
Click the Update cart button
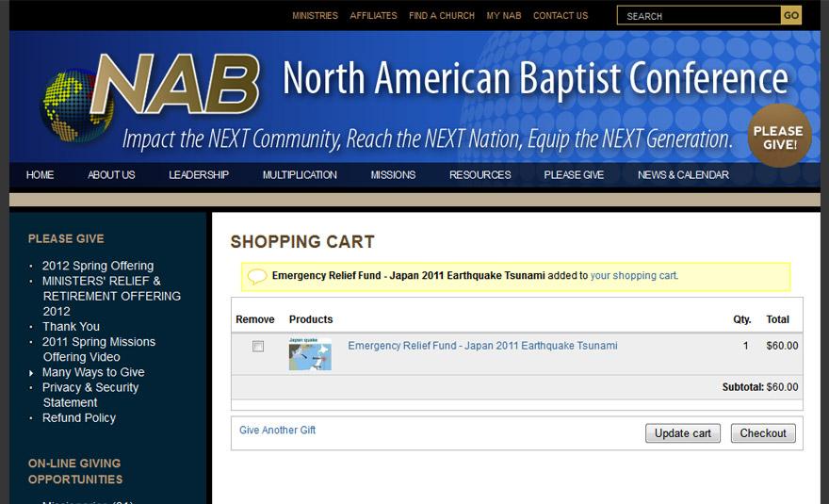pos(683,433)
